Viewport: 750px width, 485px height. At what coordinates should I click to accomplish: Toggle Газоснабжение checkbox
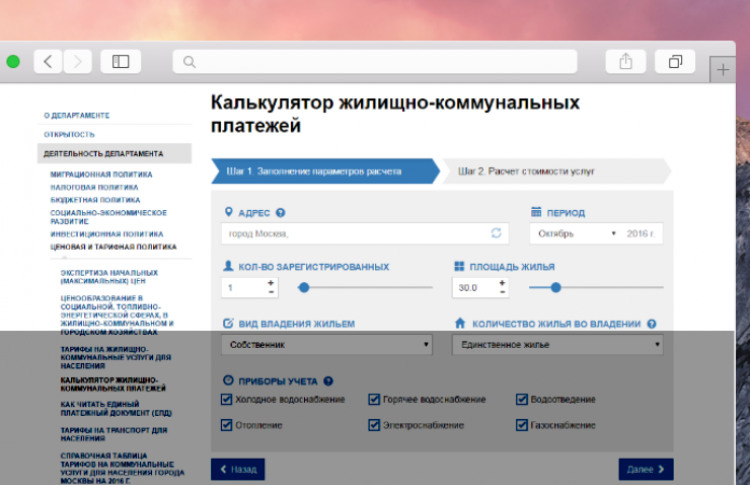(x=522, y=425)
